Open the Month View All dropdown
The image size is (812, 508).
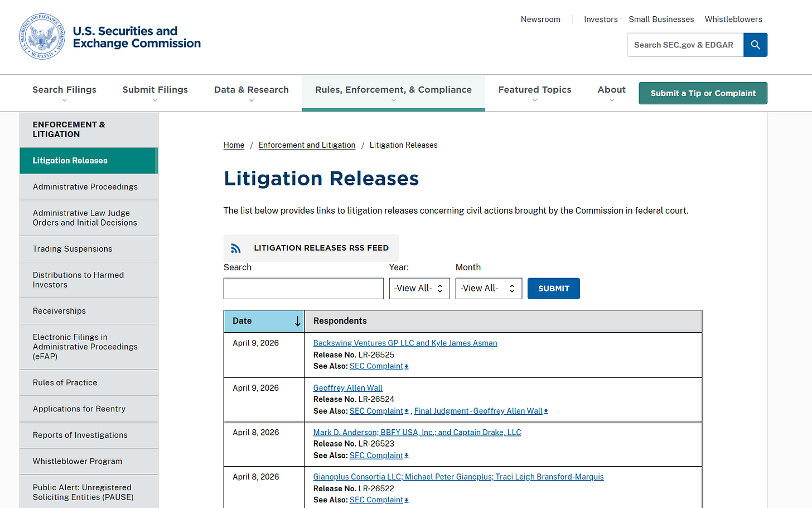489,289
